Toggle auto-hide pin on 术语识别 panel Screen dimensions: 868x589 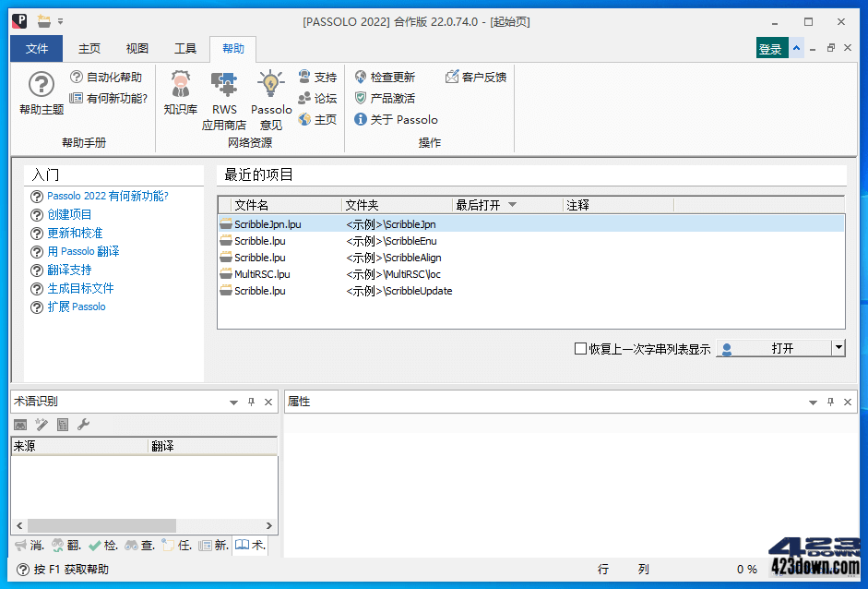(x=249, y=402)
